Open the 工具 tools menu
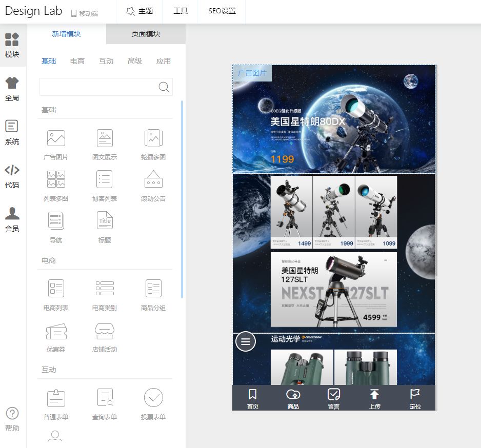 181,11
